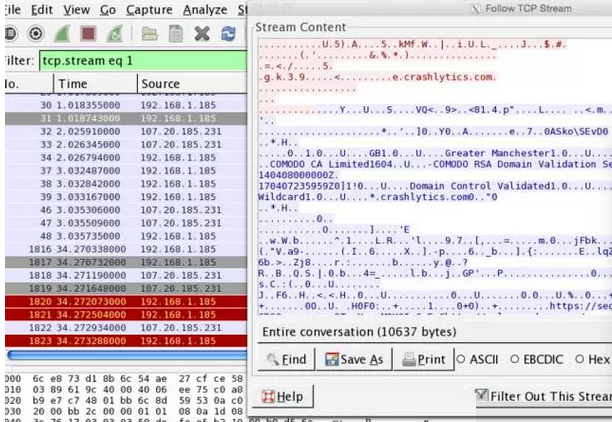The height and width of the screenshot is (422, 612).
Task: Open the Capture menu
Action: [149, 10]
